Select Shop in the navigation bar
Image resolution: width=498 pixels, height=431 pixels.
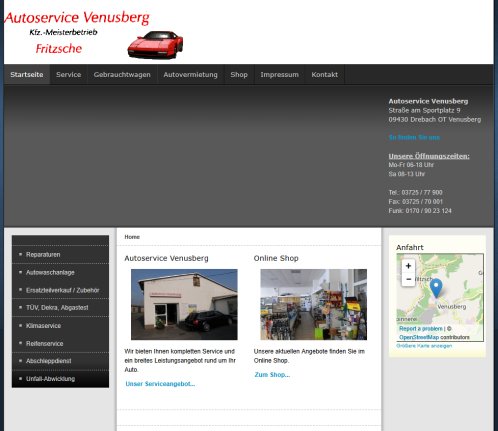coord(239,75)
